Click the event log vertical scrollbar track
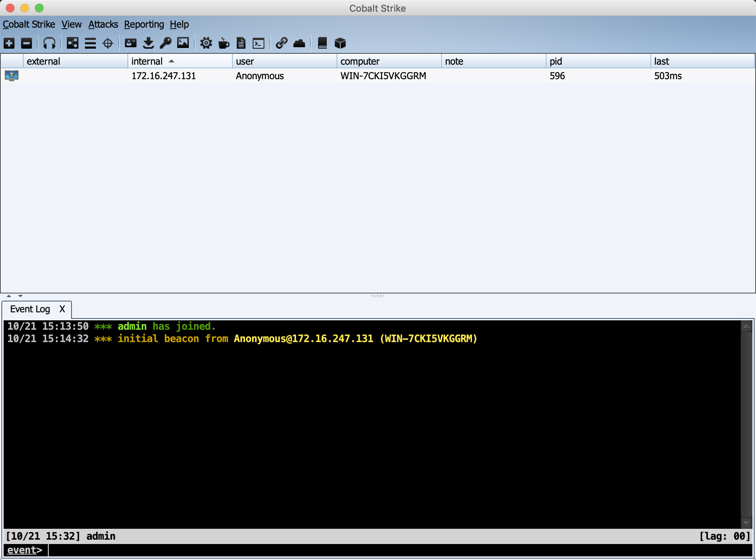Screen dimensions: 756x560 coord(746,424)
